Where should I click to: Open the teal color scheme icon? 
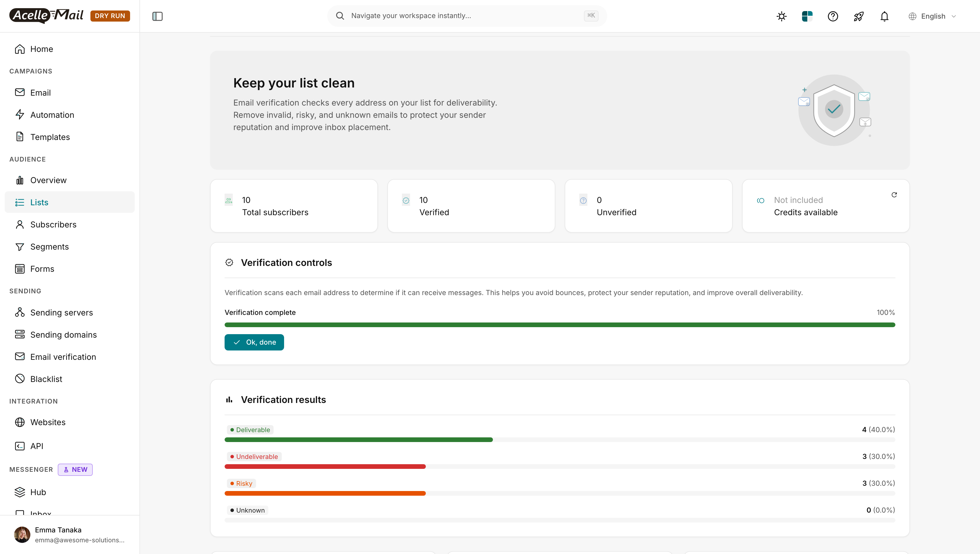[x=807, y=16]
